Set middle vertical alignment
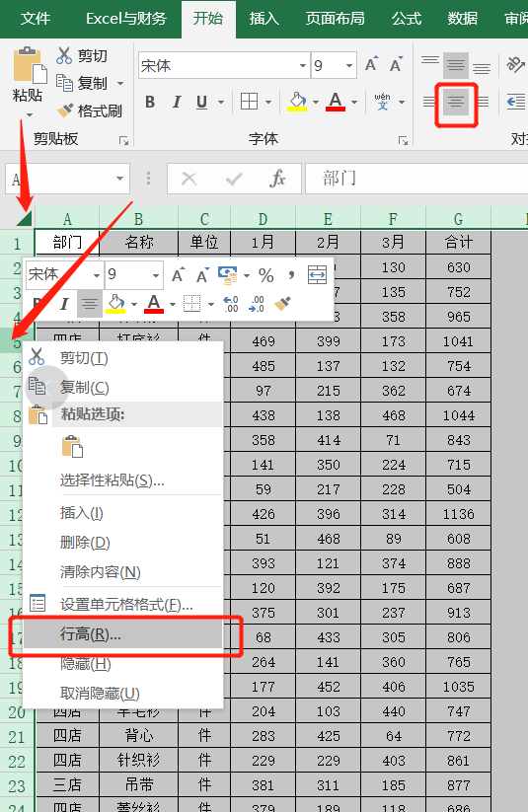Screen dimensions: 528x812 (456, 65)
